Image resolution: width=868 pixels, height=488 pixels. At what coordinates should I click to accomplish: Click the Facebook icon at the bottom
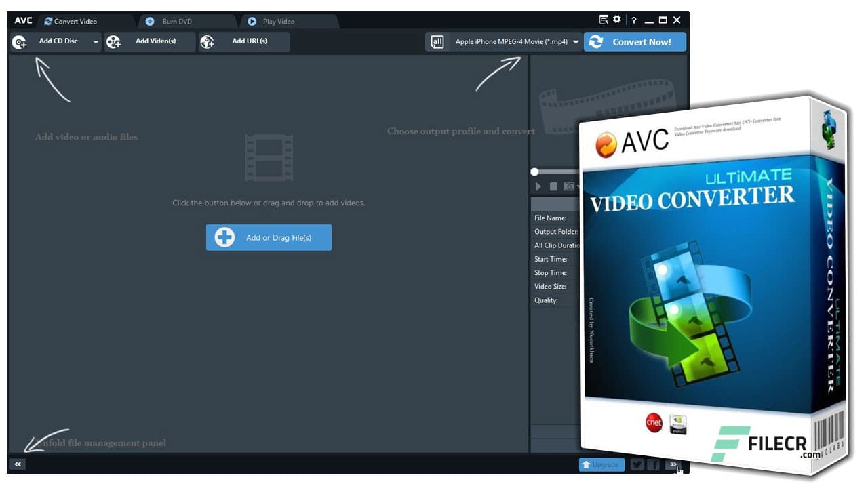point(654,464)
